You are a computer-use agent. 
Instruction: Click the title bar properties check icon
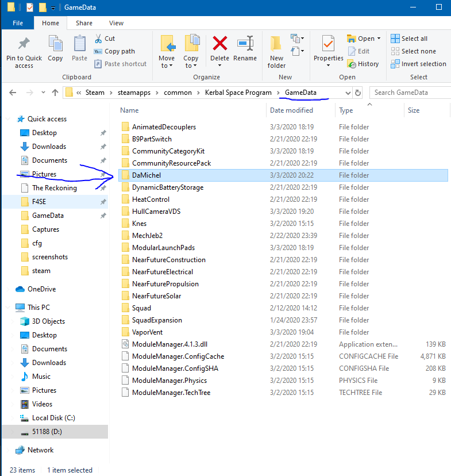(x=30, y=7)
